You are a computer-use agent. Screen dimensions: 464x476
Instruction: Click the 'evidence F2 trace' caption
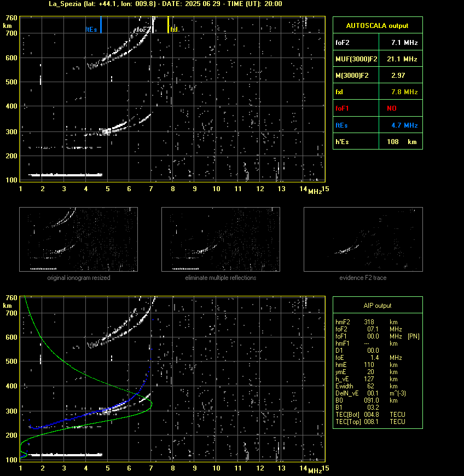[x=363, y=278]
